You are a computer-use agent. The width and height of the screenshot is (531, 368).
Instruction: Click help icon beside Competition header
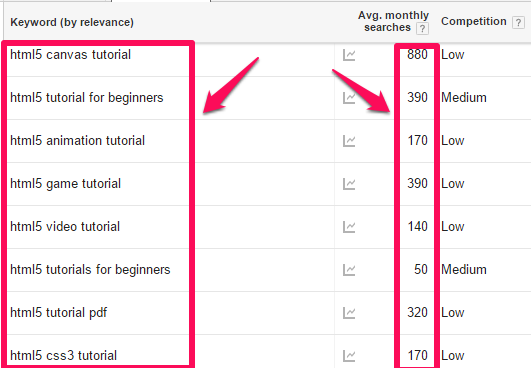click(x=518, y=23)
